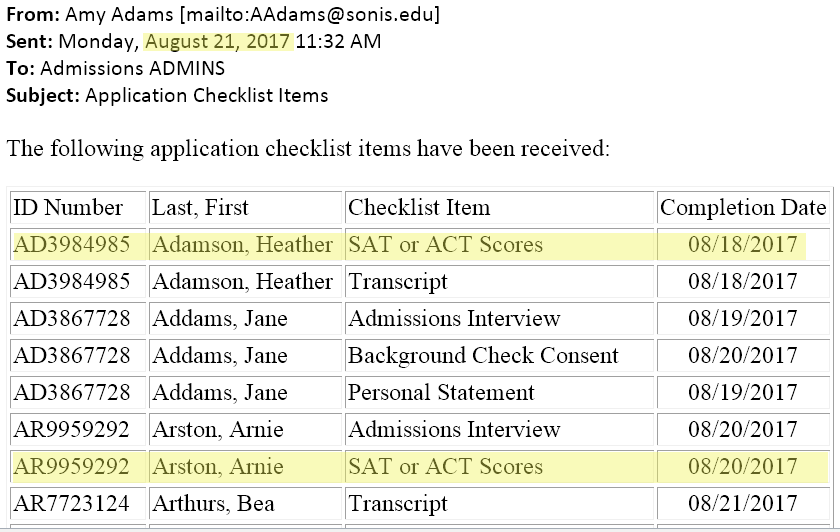Click the highlighted August 21, 2017 sent date
Viewport: 840px width, 532px height.
[219, 42]
